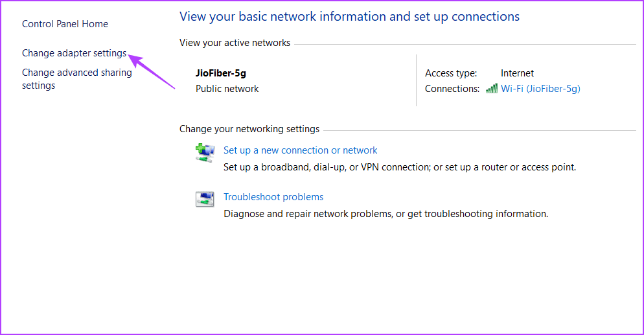The height and width of the screenshot is (335, 644).
Task: Open the Troubleshoot problems link
Action: [273, 197]
